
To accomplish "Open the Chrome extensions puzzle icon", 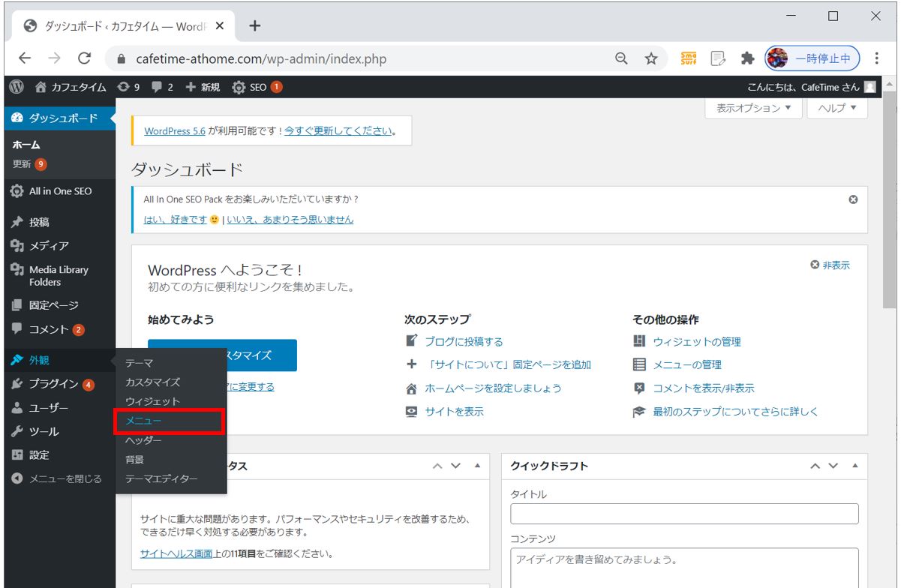I will click(746, 58).
